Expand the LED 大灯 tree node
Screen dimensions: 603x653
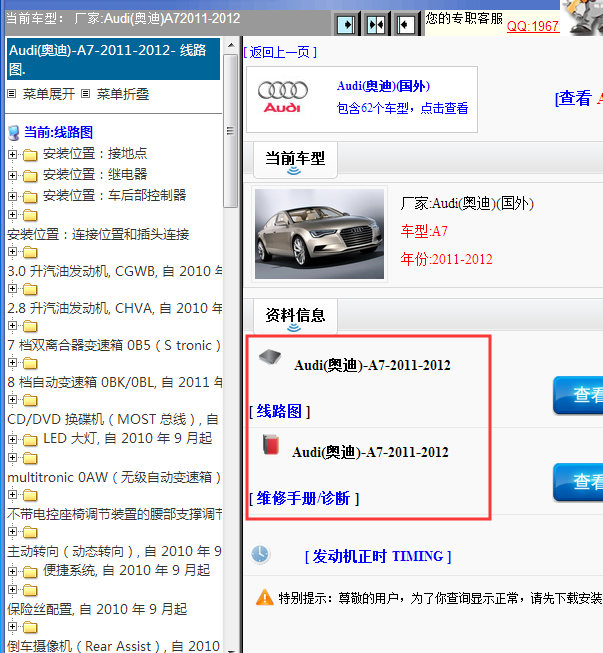(12, 439)
